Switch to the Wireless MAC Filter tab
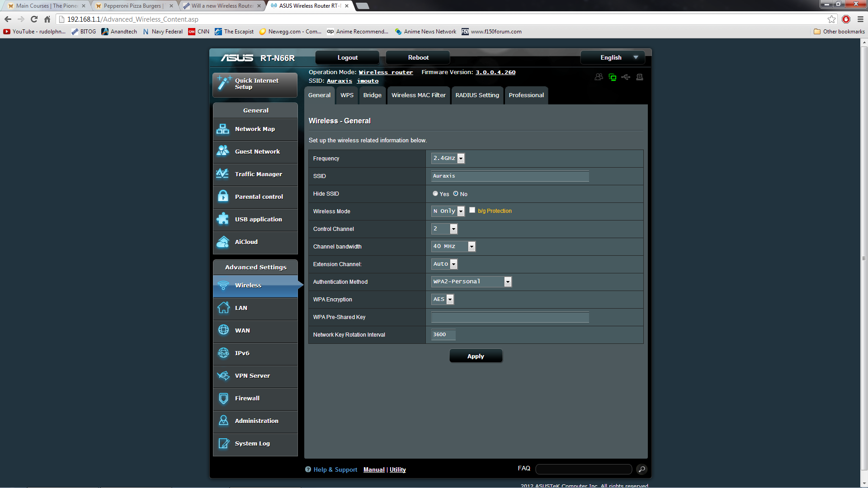This screenshot has height=488, width=868. coord(419,95)
